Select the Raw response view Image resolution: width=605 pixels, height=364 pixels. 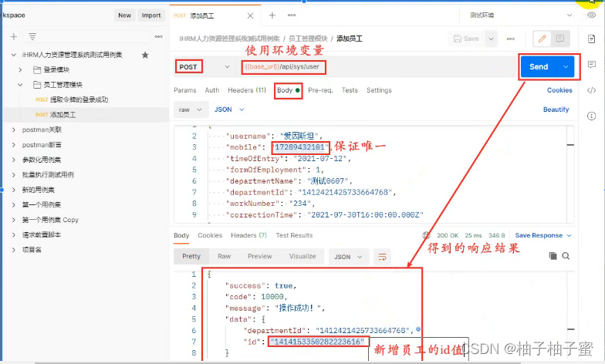(x=224, y=256)
